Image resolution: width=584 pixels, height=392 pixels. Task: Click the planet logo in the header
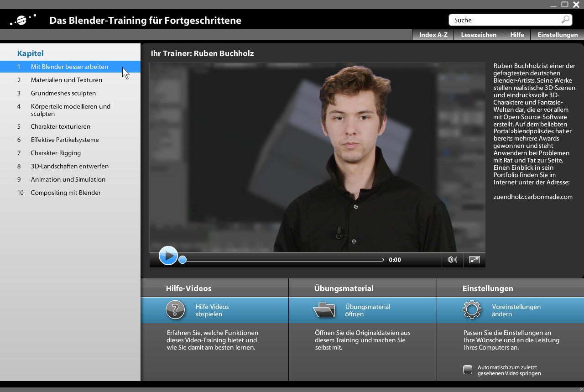coord(23,20)
